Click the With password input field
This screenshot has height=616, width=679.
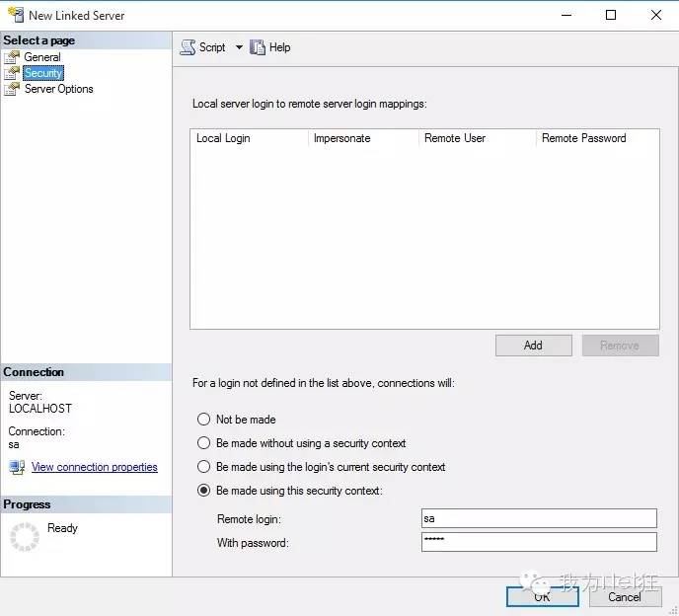[x=539, y=542]
